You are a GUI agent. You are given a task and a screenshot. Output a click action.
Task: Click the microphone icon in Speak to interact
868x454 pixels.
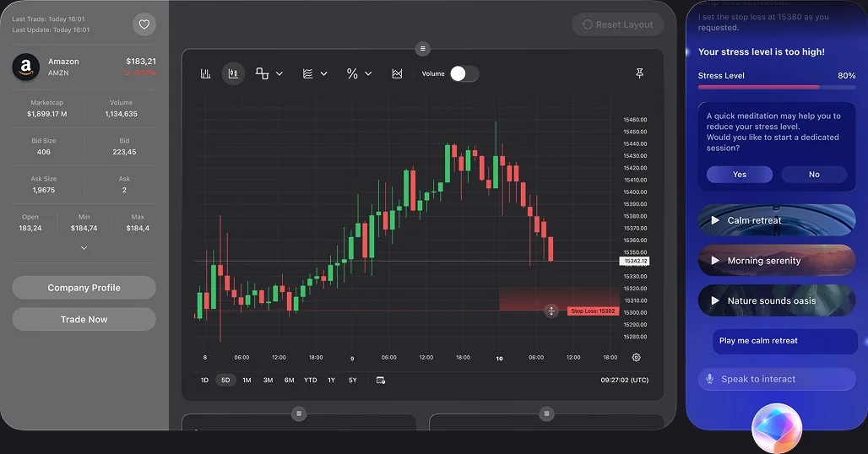(x=709, y=379)
